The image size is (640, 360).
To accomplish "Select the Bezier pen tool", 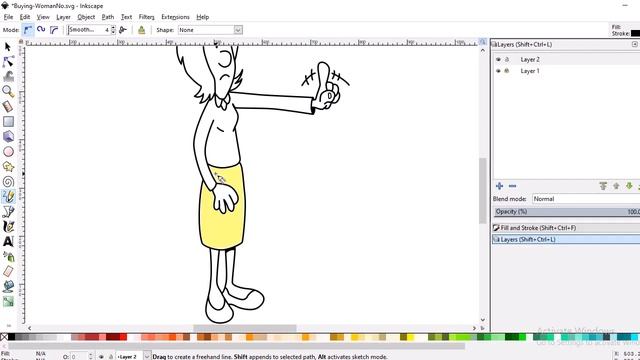I will 8,211.
